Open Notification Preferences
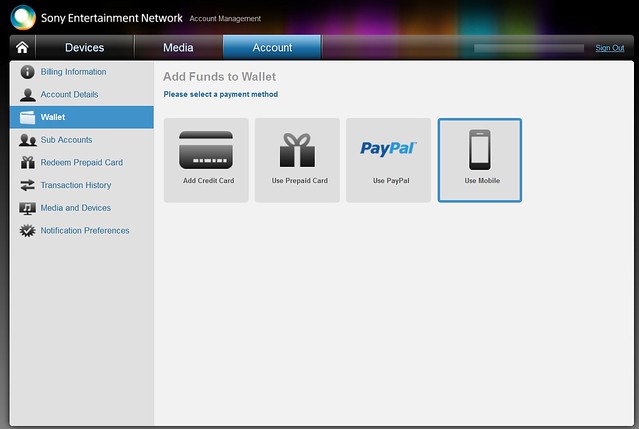The height and width of the screenshot is (429, 639). point(85,231)
